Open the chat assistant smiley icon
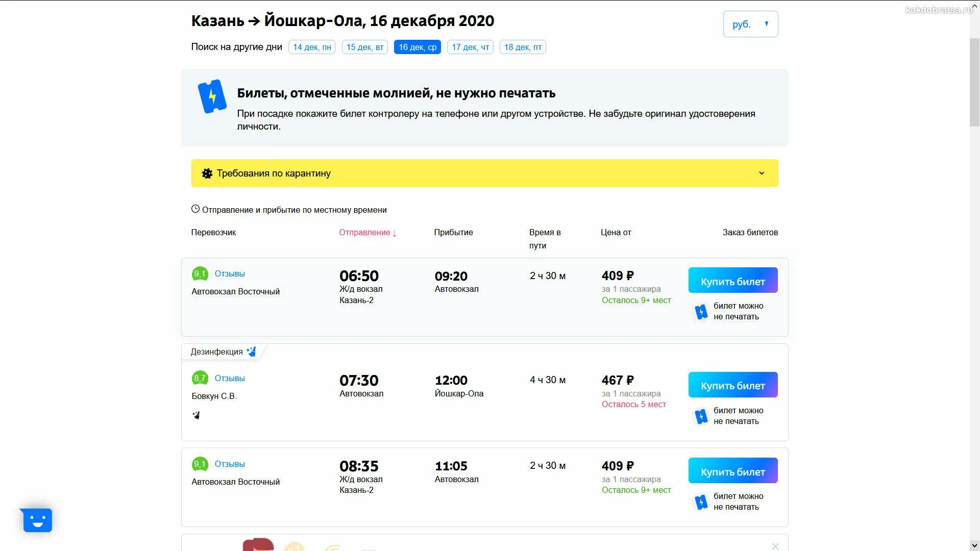The height and width of the screenshot is (551, 980). point(37,520)
